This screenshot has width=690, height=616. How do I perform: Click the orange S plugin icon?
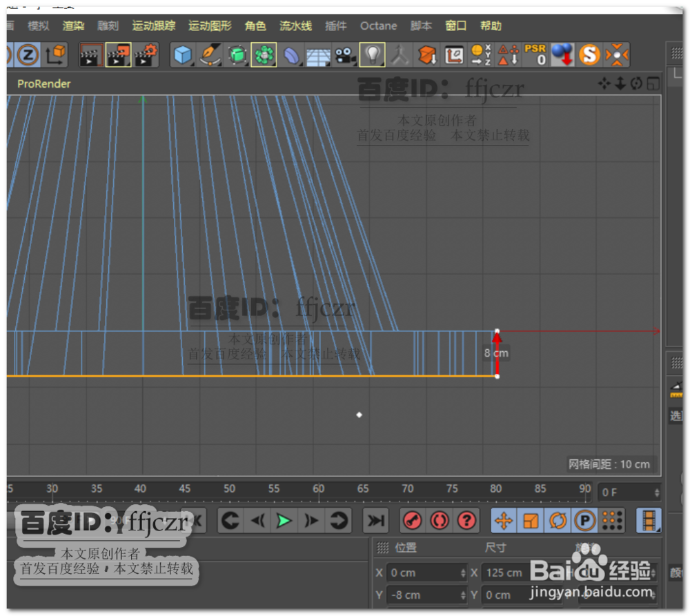pyautogui.click(x=589, y=55)
